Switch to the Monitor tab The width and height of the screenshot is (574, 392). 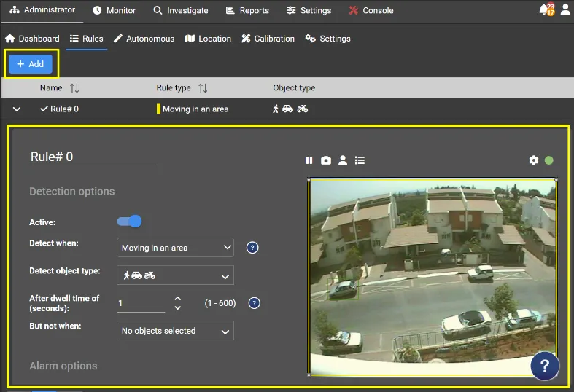[114, 11]
